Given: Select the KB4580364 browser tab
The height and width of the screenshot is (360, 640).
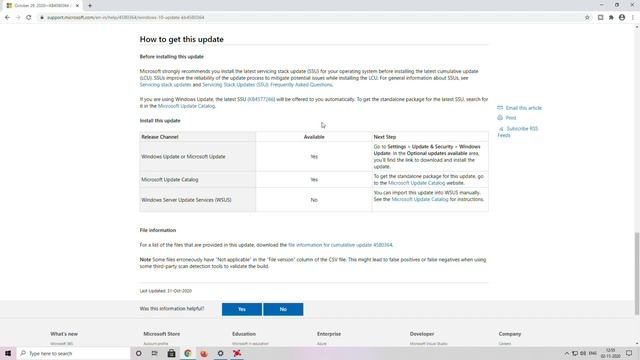Looking at the screenshot, I should (x=41, y=6).
